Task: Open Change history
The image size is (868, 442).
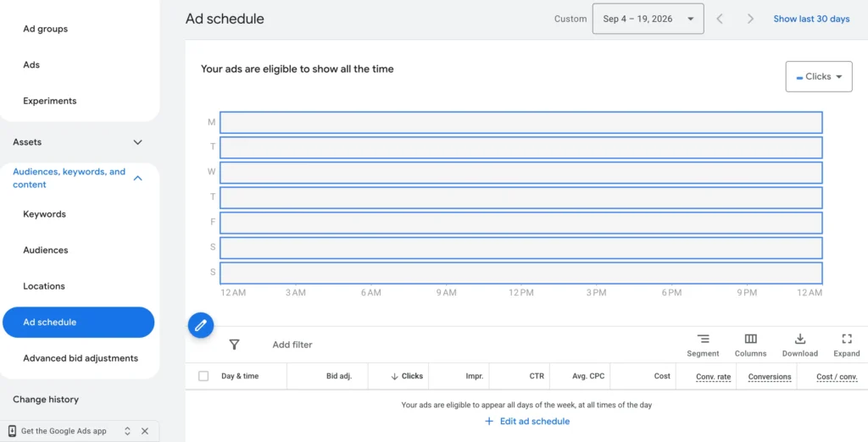Action: pos(46,400)
